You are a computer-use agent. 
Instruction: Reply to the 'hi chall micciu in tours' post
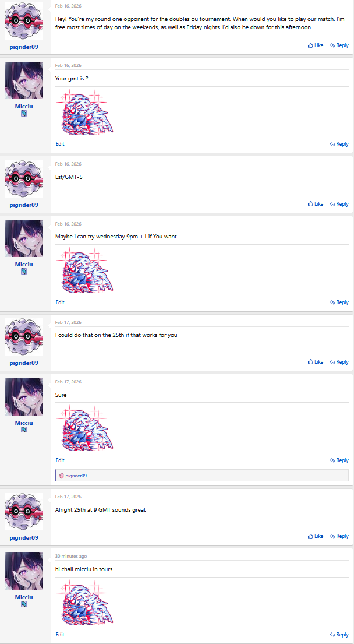pos(339,635)
